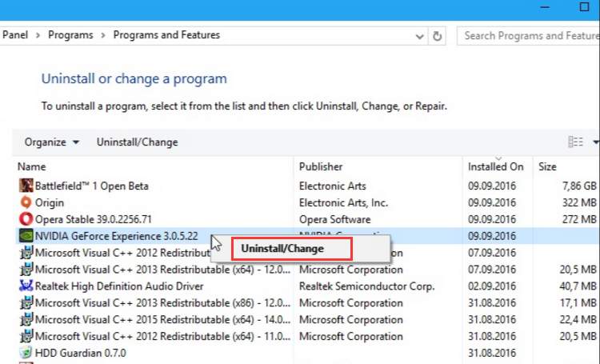The width and height of the screenshot is (600, 364).
Task: Click the 40,7 MB size value
Action: tap(578, 286)
